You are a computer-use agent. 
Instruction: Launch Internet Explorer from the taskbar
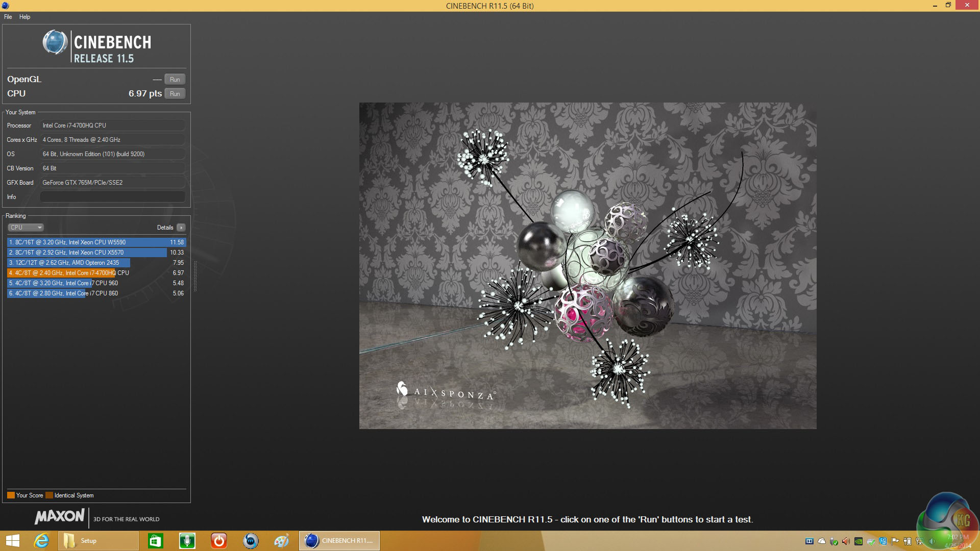click(x=41, y=541)
